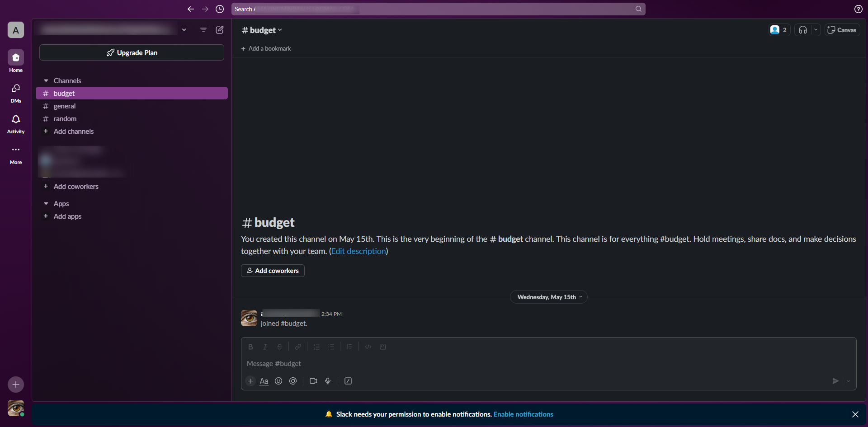Record an audio clip with microphone
This screenshot has width=868, height=427.
[328, 381]
